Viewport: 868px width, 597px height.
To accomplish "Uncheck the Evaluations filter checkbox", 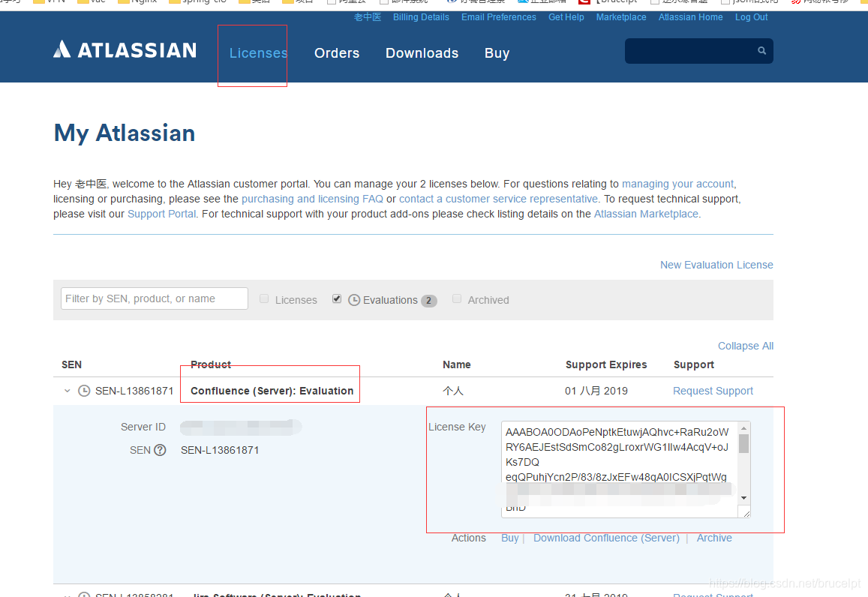I will (x=337, y=298).
